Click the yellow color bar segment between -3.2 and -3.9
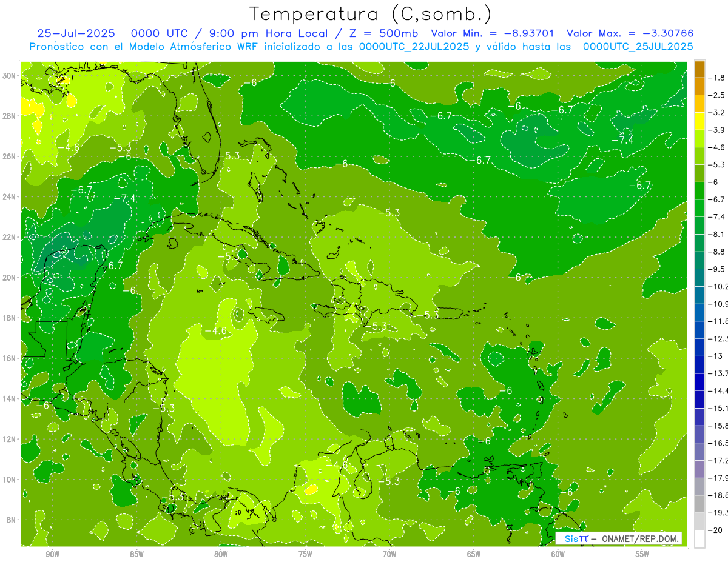The height and width of the screenshot is (562, 728). pyautogui.click(x=699, y=121)
